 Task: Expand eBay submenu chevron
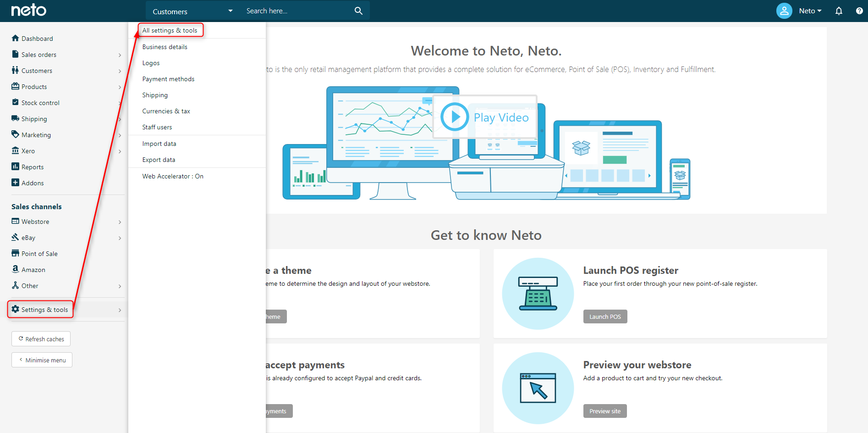coord(120,238)
